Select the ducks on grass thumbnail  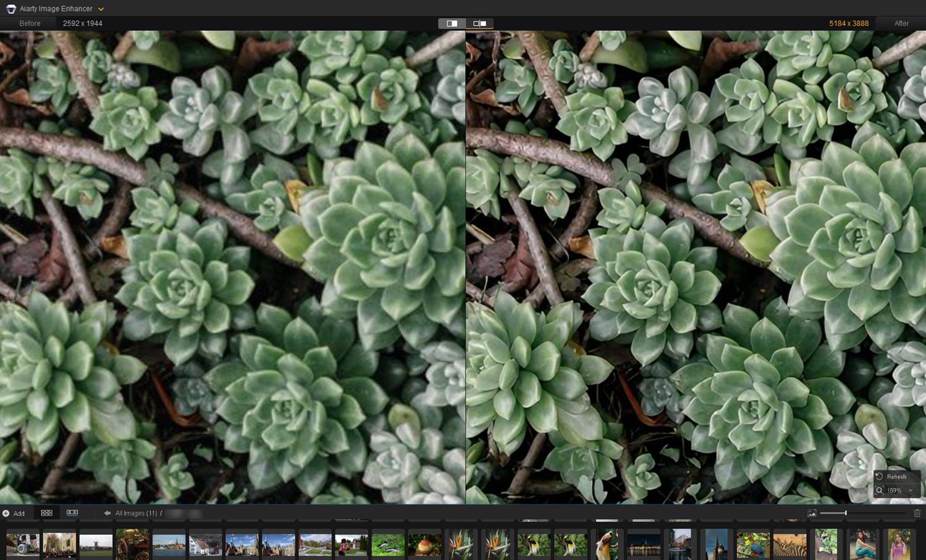pos(388,545)
